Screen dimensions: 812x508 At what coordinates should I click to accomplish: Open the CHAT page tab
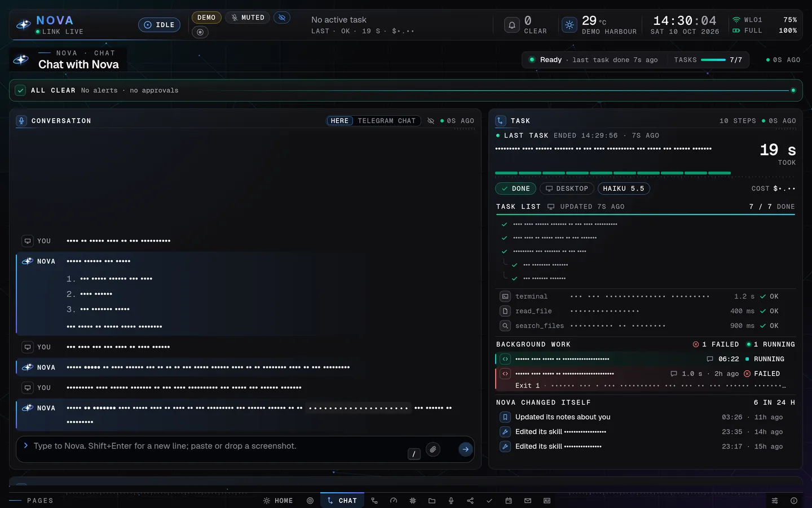coord(342,501)
